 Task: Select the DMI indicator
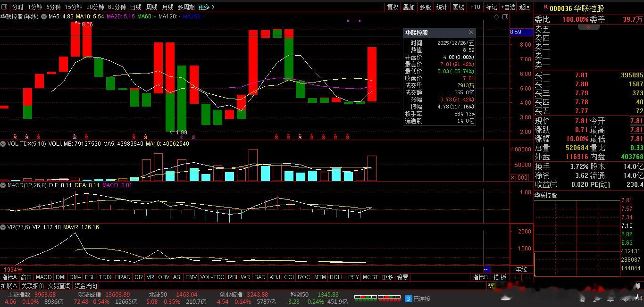pos(61,277)
